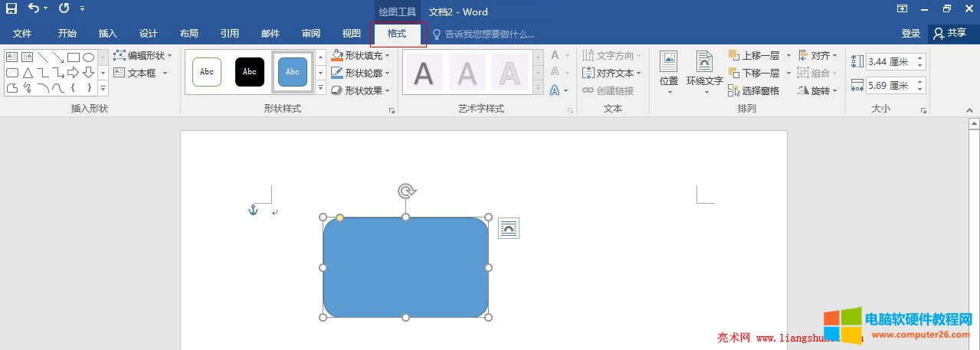Click the rotation handle above the shape
The height and width of the screenshot is (350, 980).
click(x=407, y=191)
